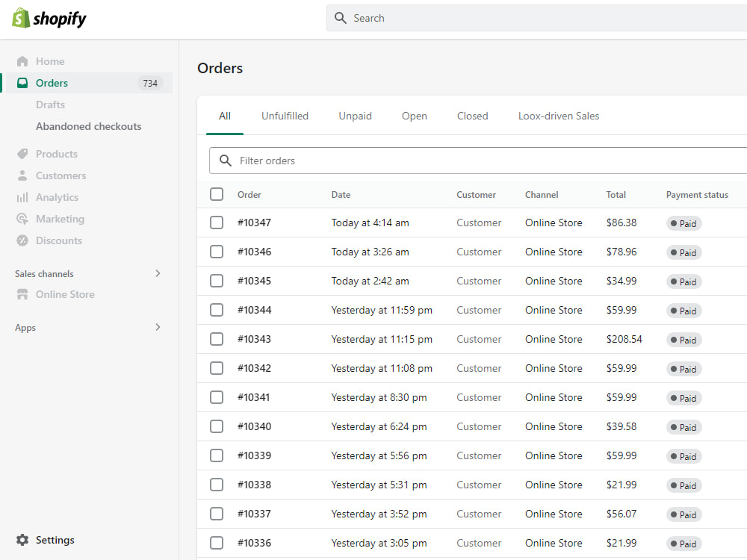Switch to the Open orders tab
This screenshot has height=560, width=747.
pos(415,116)
